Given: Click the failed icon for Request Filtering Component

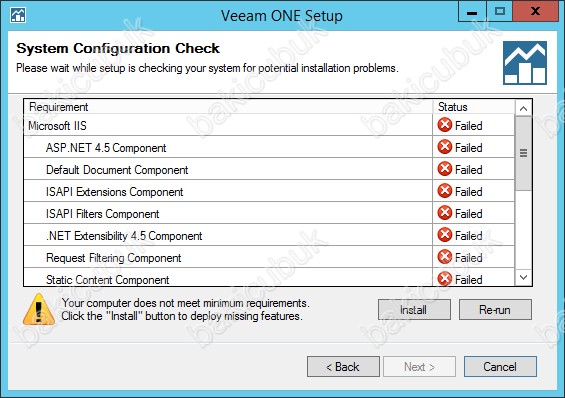Looking at the screenshot, I should point(445,257).
